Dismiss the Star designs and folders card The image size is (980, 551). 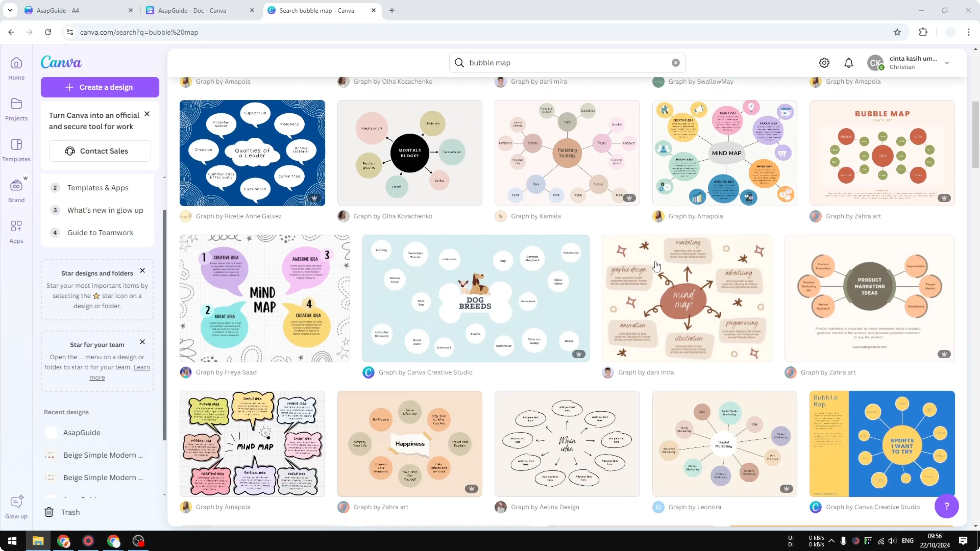142,270
